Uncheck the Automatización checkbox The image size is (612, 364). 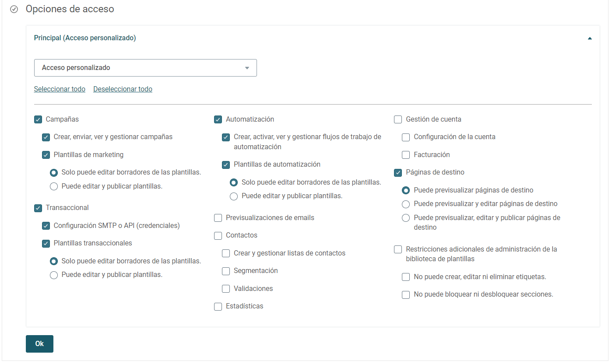[x=218, y=119]
